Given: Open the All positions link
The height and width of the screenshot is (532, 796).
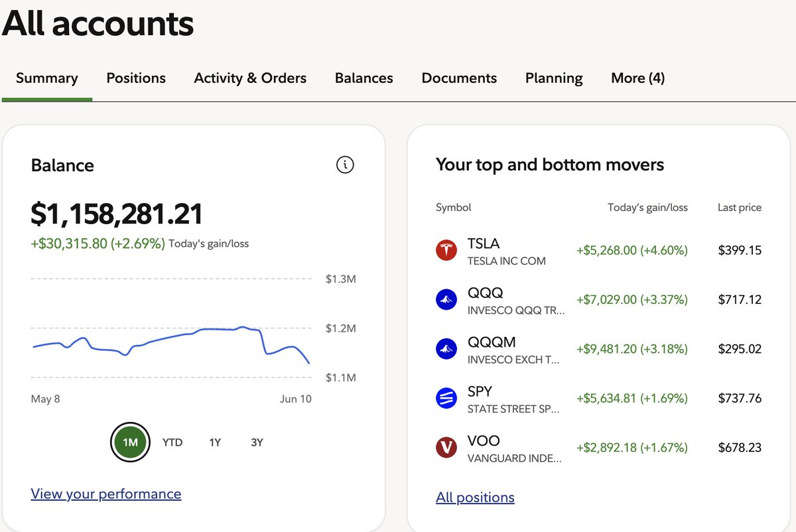Looking at the screenshot, I should (x=475, y=498).
